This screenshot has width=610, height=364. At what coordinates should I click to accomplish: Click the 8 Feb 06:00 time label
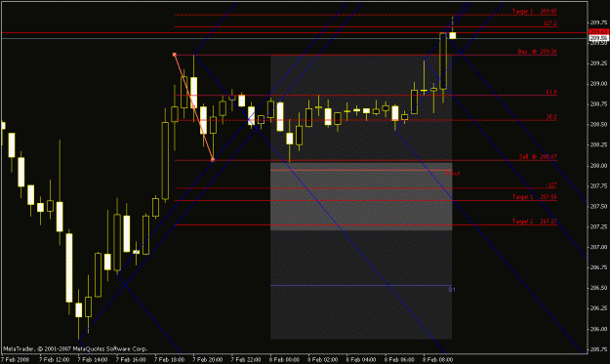[399, 360]
